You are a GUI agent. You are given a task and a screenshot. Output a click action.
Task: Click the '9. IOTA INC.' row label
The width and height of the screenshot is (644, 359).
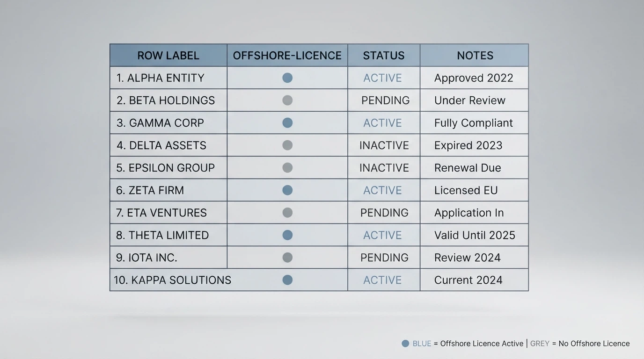[x=146, y=258]
